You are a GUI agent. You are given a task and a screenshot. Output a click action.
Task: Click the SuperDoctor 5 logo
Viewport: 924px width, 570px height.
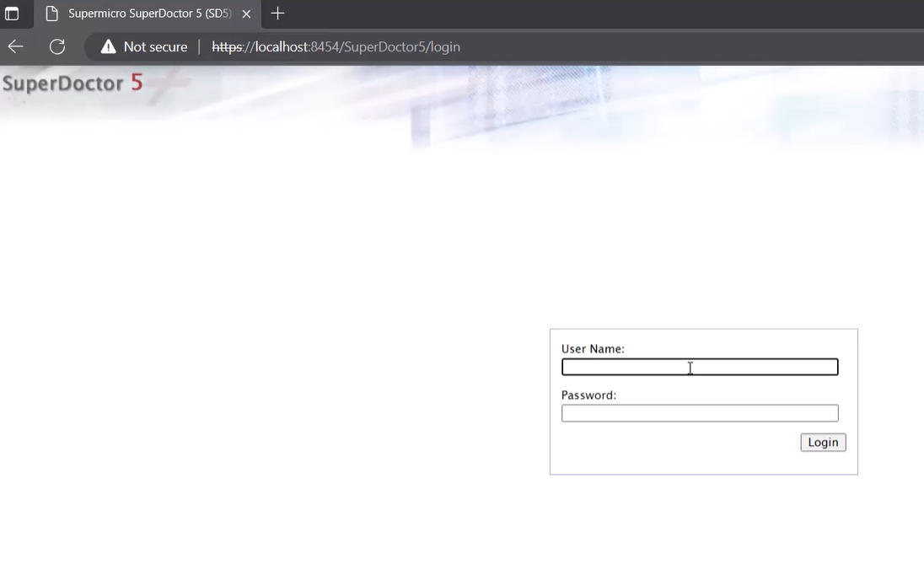coord(73,83)
